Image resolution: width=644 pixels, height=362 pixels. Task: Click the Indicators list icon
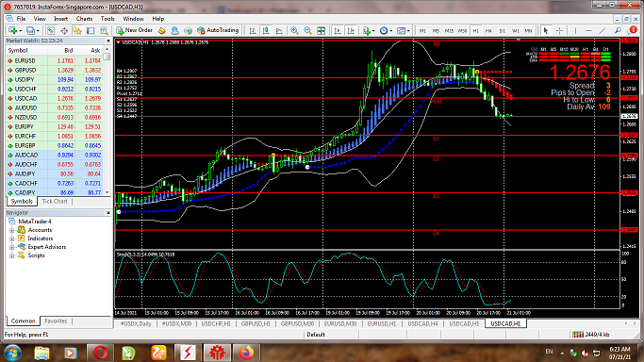pyautogui.click(x=367, y=30)
